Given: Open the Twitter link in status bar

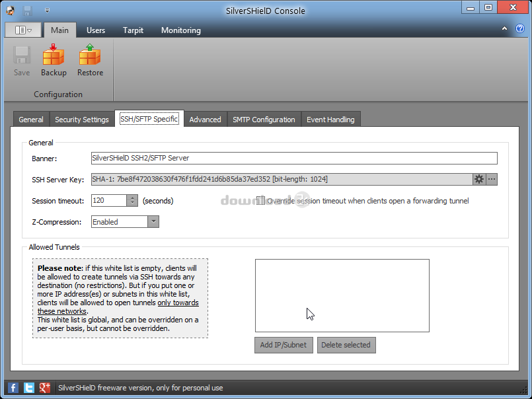Looking at the screenshot, I should pyautogui.click(x=29, y=388).
